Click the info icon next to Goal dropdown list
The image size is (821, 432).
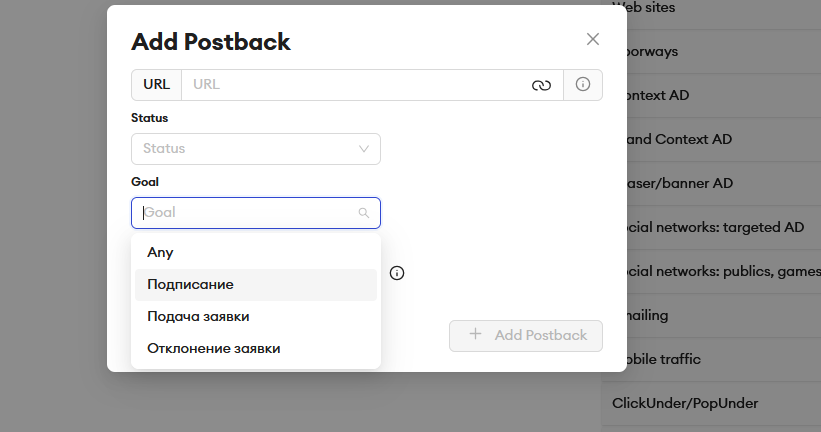(x=397, y=273)
